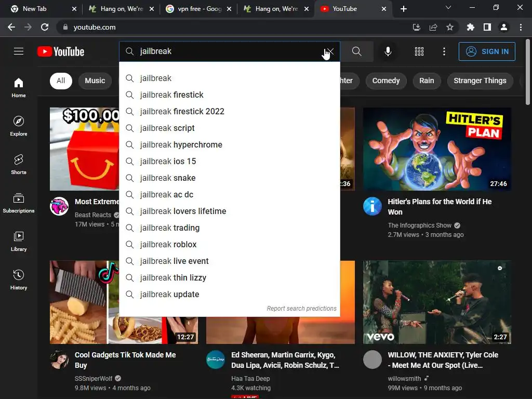This screenshot has width=532, height=399.
Task: Open the YouTube apps grid
Action: point(419,51)
